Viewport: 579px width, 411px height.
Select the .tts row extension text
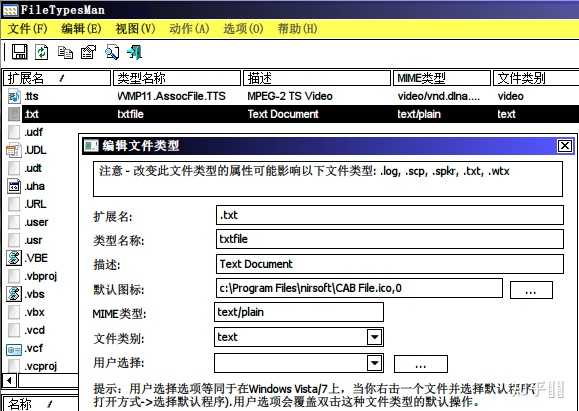(31, 96)
